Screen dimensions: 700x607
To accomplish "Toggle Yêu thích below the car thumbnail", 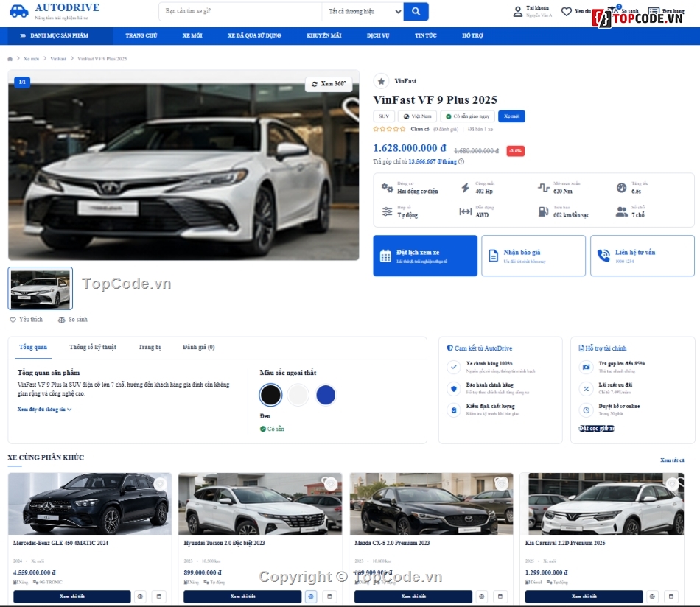I will tap(27, 320).
